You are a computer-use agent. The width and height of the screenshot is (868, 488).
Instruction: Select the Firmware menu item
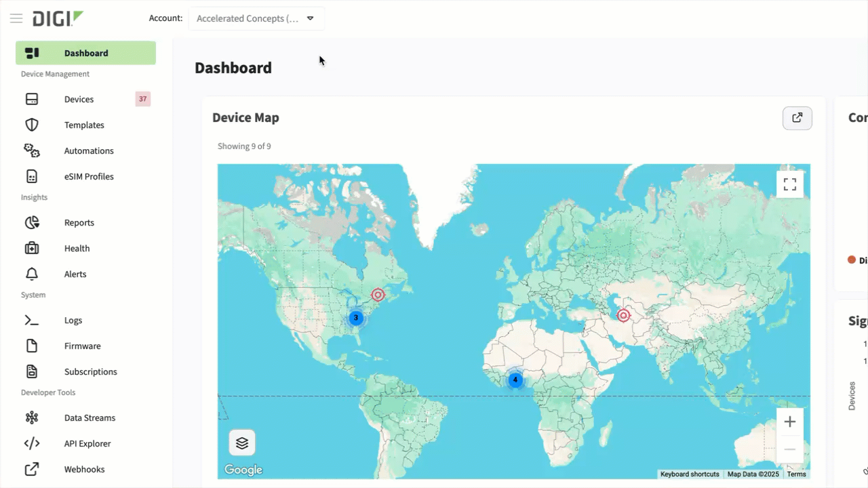[x=82, y=346]
